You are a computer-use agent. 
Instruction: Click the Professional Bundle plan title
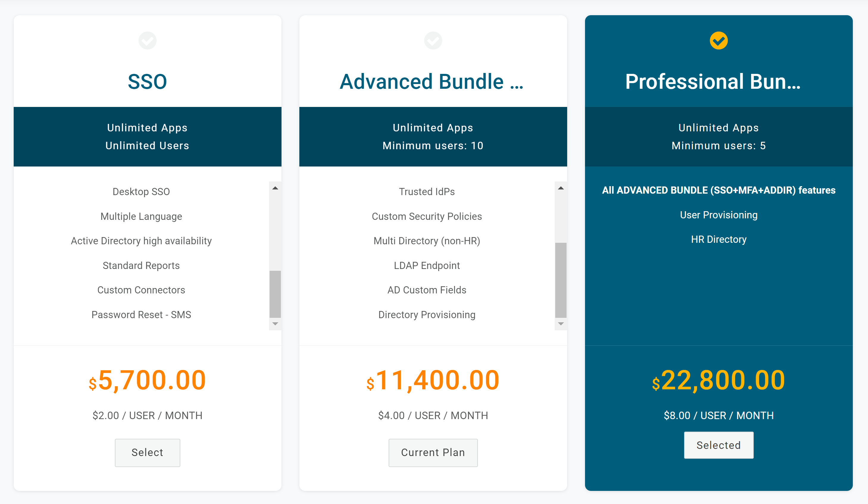point(719,82)
